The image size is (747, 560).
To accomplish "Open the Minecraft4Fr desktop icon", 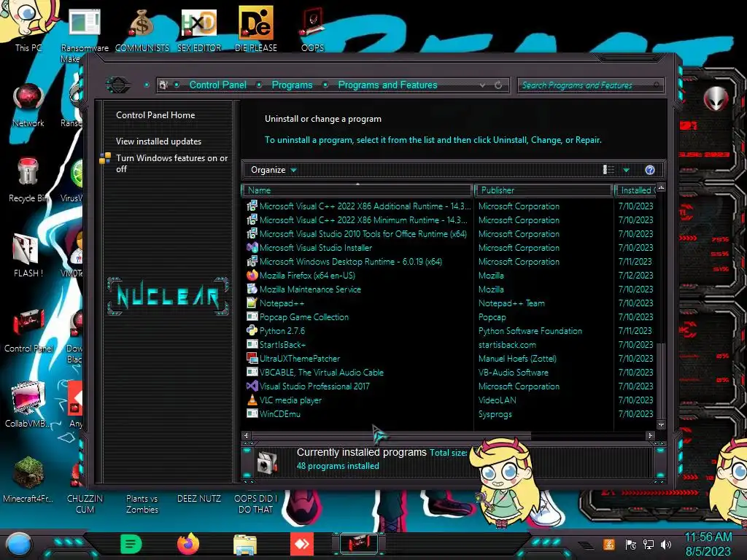I will [x=28, y=480].
